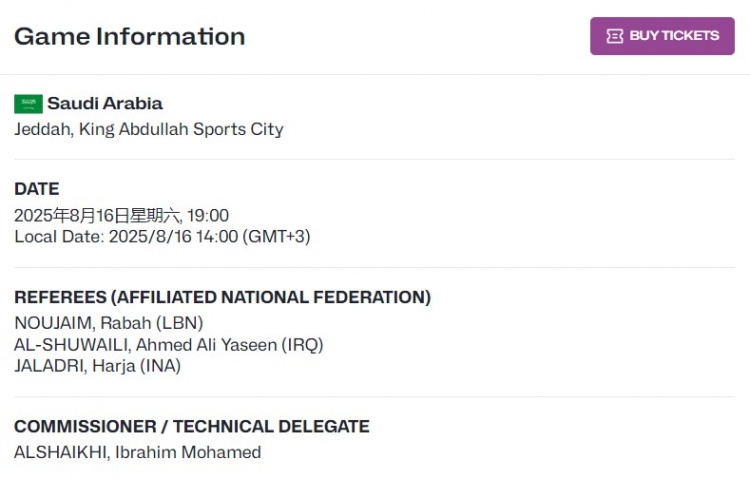Click the Saudi Arabia flag icon
This screenshot has width=750, height=479.
coord(28,104)
